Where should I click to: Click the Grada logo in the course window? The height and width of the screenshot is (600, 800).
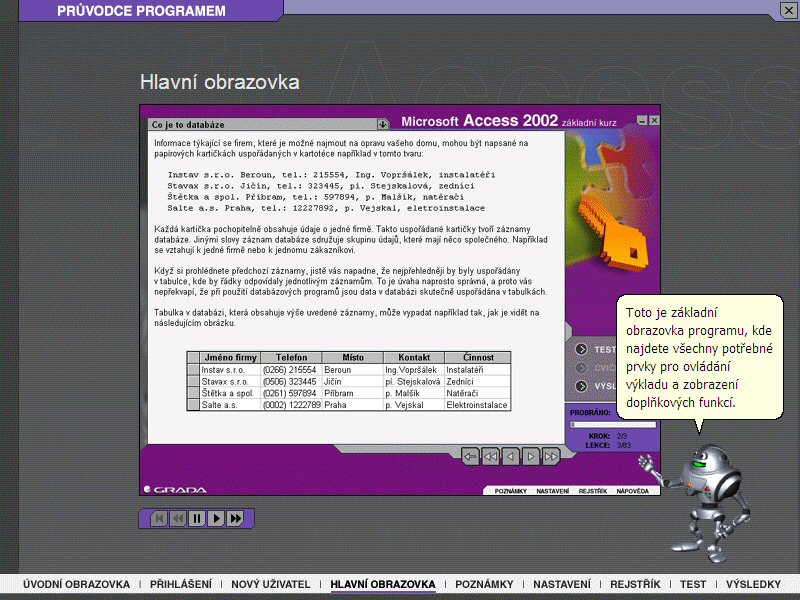(175, 490)
